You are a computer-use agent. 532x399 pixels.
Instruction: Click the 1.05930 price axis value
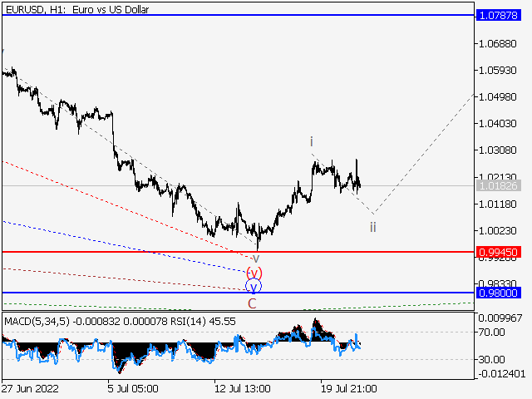pos(497,70)
